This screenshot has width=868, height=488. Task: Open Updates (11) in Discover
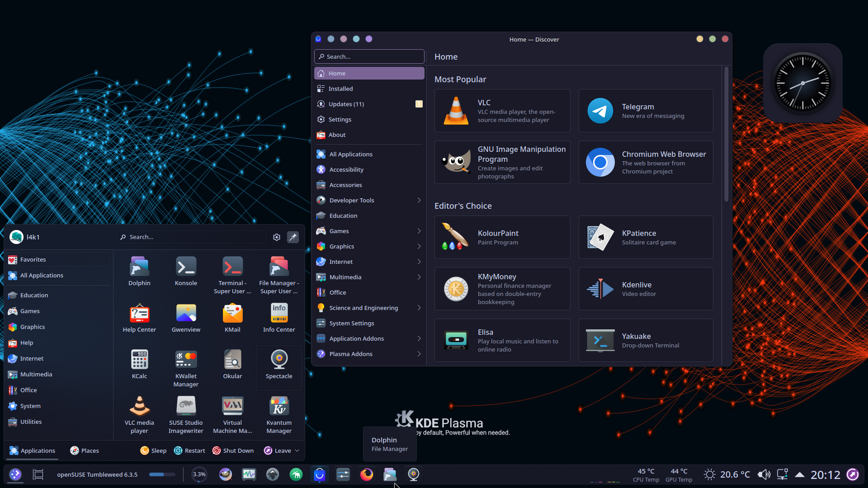[369, 104]
